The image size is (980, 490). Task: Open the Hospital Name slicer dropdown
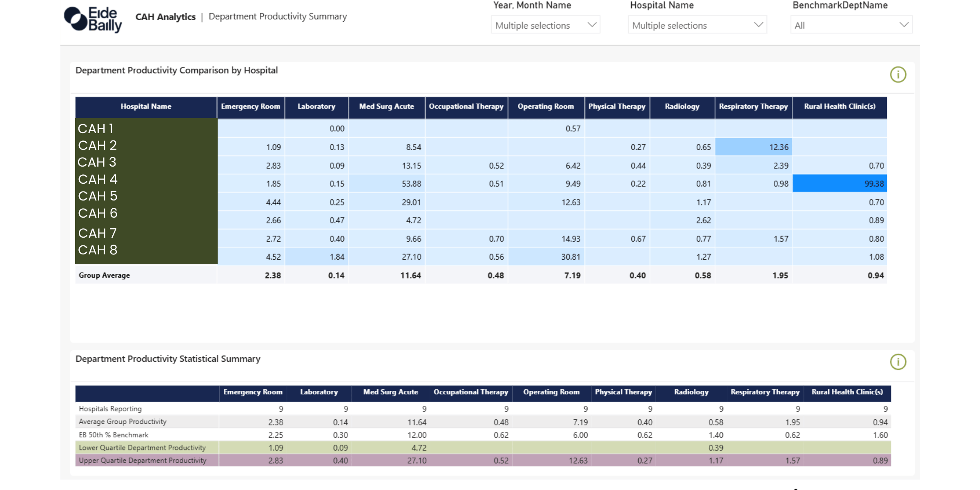click(x=758, y=25)
